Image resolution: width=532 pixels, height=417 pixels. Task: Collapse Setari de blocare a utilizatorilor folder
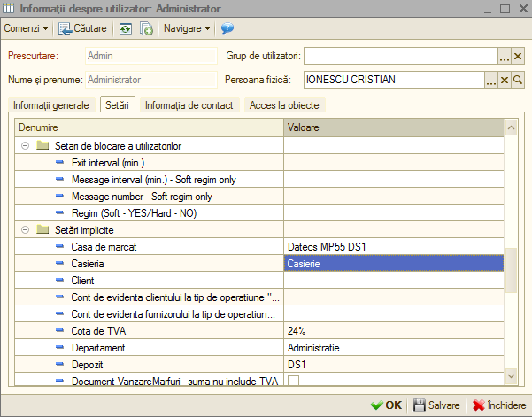25,146
